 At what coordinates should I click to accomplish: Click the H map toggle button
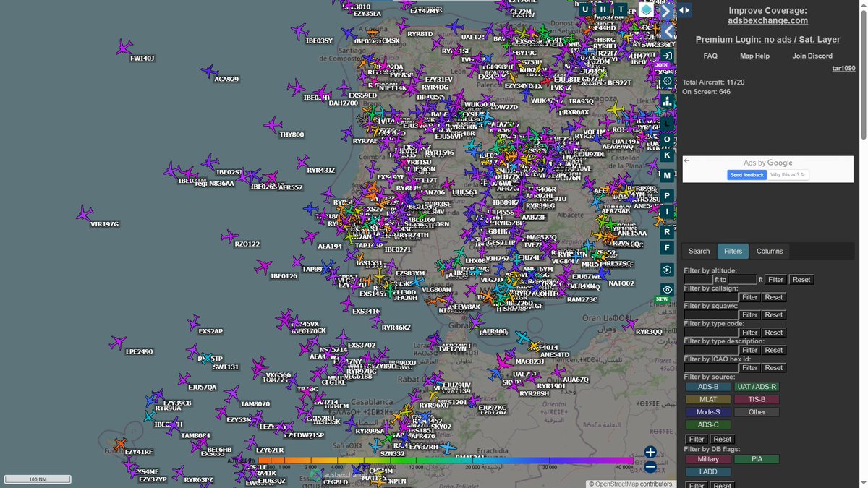(x=604, y=9)
